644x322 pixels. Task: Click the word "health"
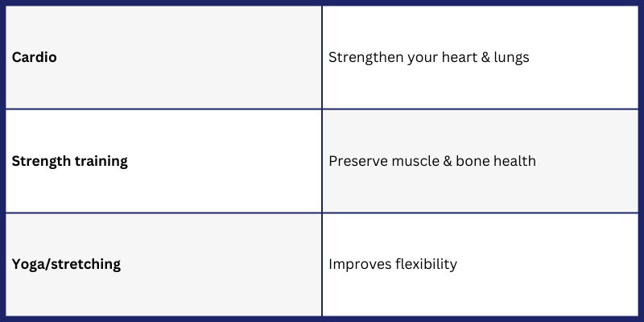(x=515, y=161)
